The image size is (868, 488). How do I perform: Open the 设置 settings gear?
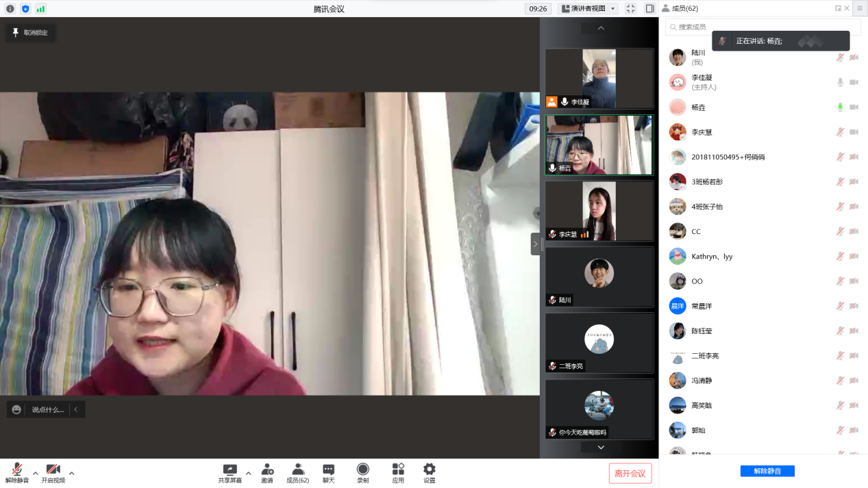point(429,473)
